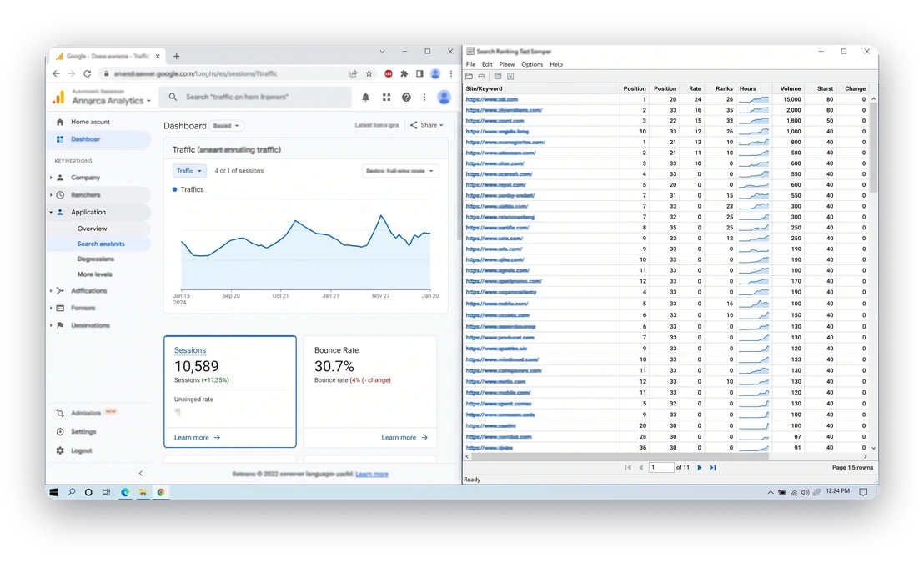This screenshot has width=924, height=583.
Task: Click the export sheet toolbar icon
Action: pyautogui.click(x=510, y=76)
